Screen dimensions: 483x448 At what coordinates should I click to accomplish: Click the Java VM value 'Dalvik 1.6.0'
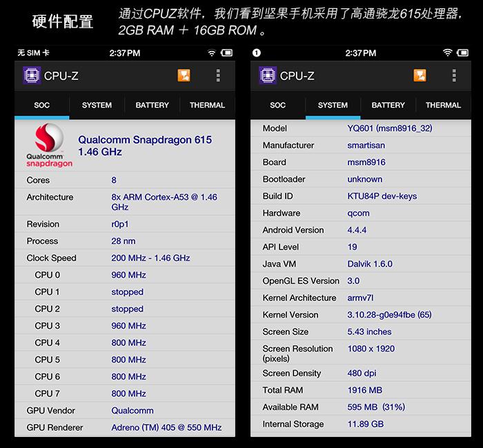pyautogui.click(x=370, y=264)
